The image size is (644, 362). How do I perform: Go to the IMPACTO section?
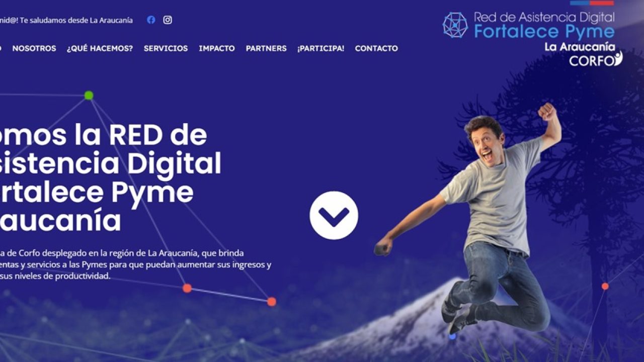(217, 48)
